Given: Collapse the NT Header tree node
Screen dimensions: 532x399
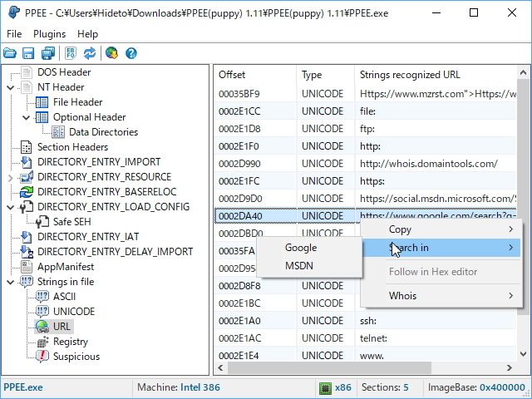Looking at the screenshot, I should (x=11, y=87).
